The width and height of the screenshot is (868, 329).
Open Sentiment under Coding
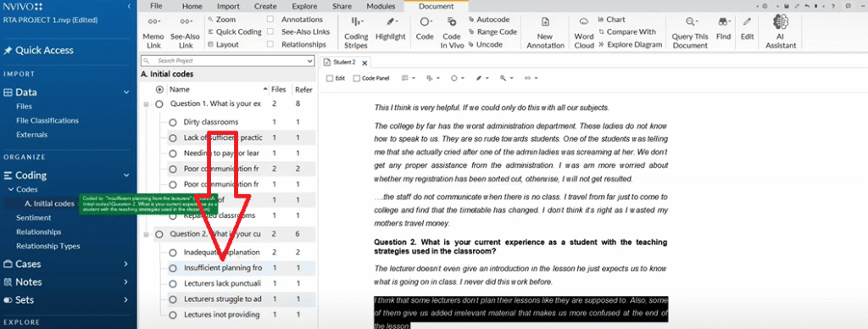(33, 218)
